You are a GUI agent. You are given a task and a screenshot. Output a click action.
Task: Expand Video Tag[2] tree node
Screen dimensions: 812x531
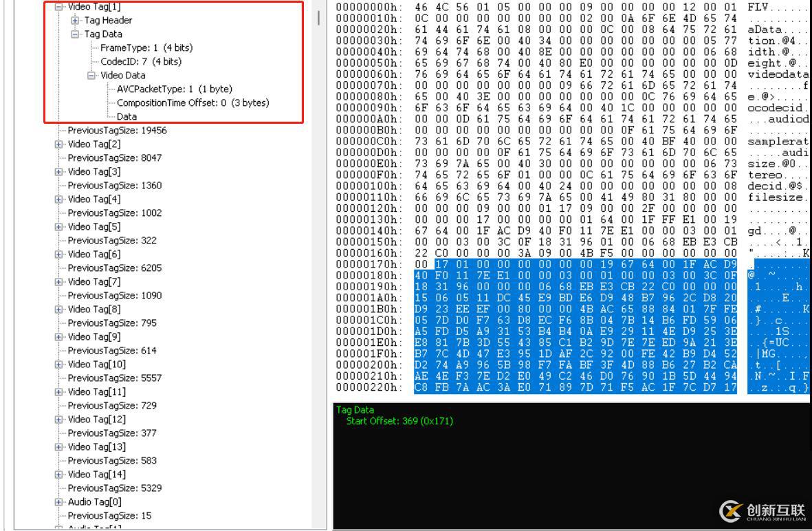tap(59, 144)
